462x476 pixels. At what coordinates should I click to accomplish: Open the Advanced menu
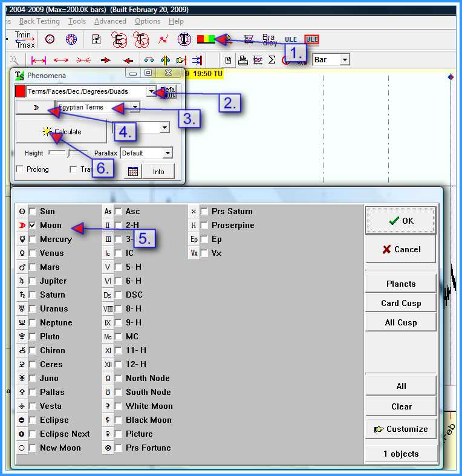pos(110,21)
